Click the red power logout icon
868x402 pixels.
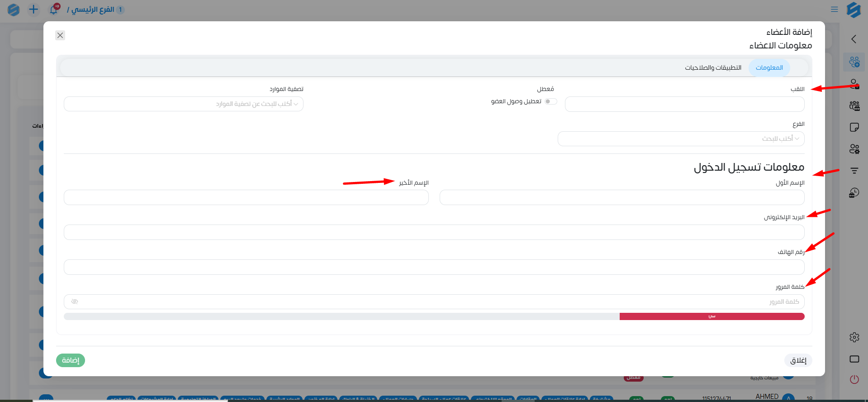854,379
